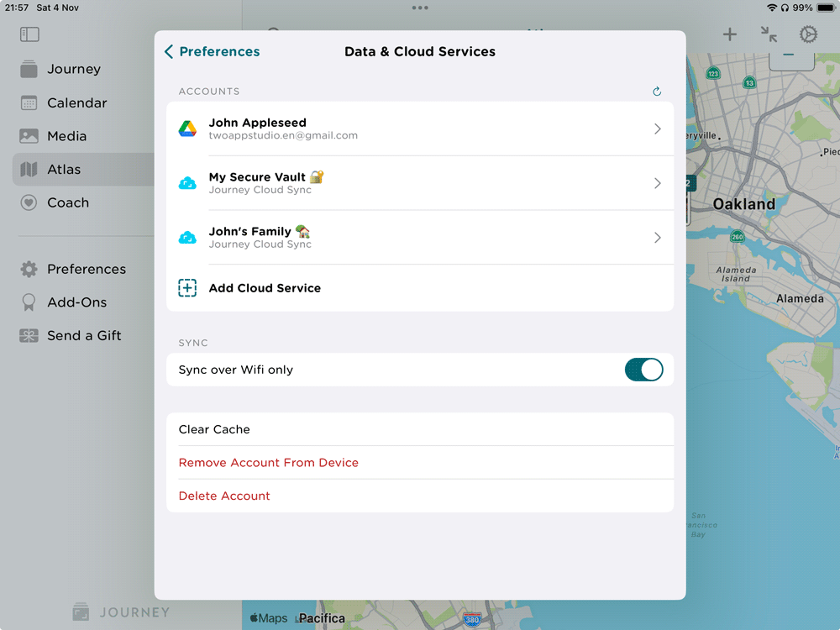Expand My Secure Vault settings
This screenshot has height=630, width=840.
420,183
